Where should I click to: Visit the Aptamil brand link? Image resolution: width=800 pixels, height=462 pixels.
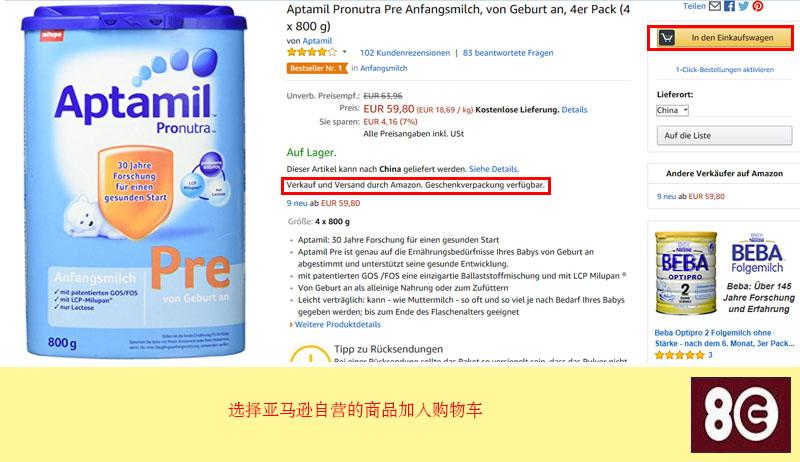pyautogui.click(x=317, y=41)
